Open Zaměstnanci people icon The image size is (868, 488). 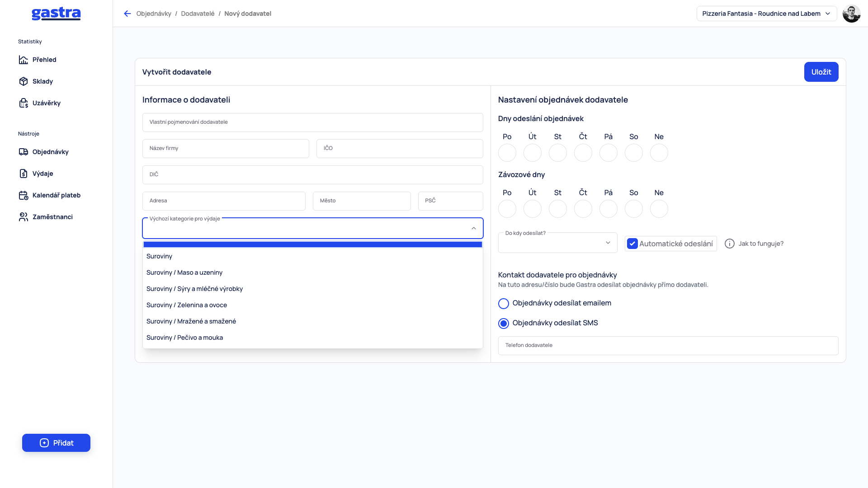[24, 217]
